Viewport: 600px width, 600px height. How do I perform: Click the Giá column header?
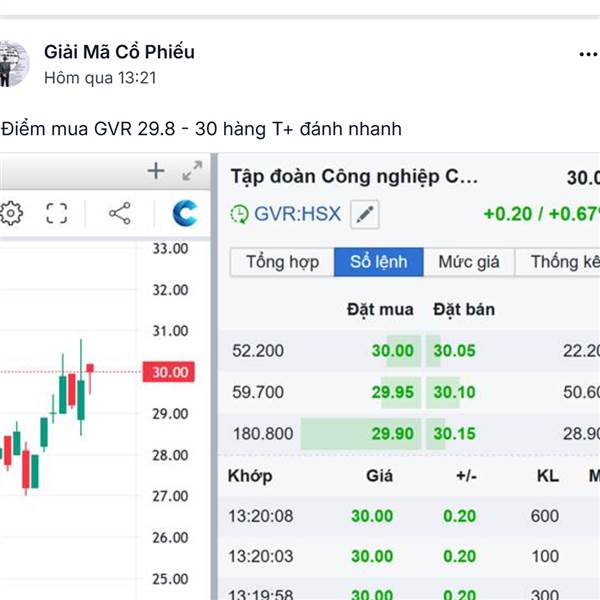pyautogui.click(x=379, y=476)
